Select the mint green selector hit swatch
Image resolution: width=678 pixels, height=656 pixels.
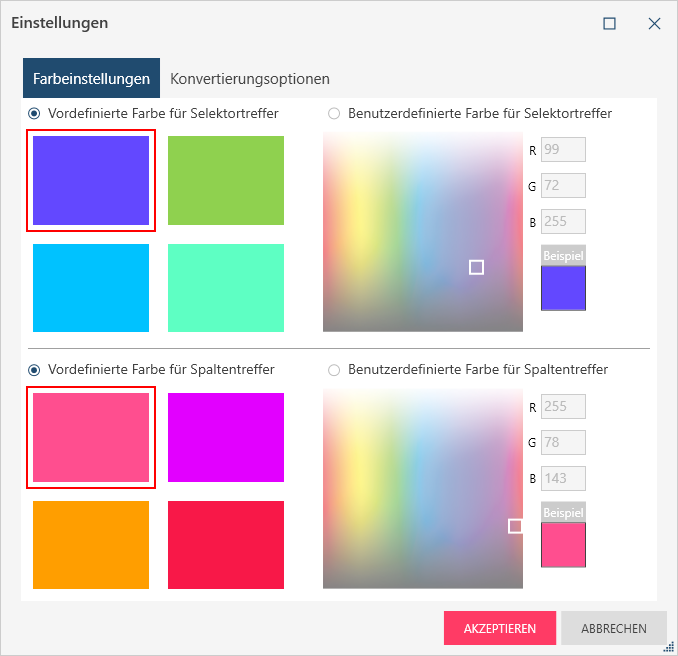[225, 287]
